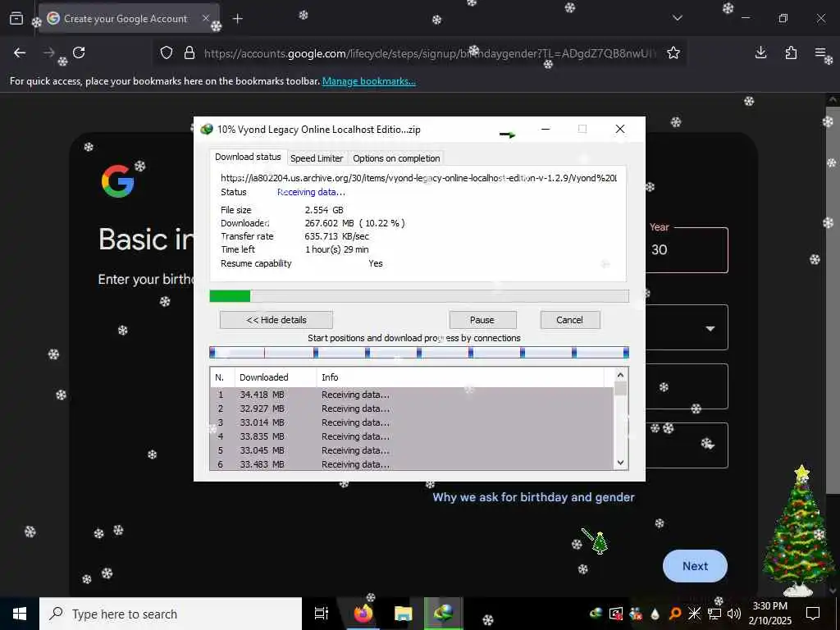The image size is (840, 630).
Task: Open Firefox extensions puzzle icon
Action: [x=791, y=52]
